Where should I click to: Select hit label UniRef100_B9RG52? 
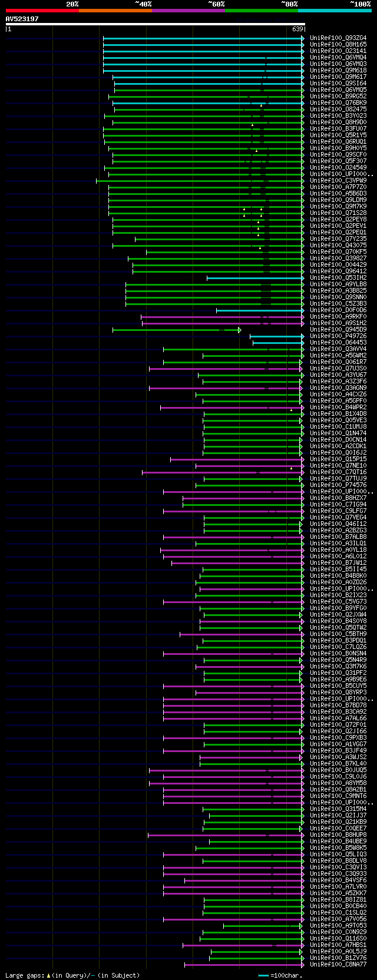click(338, 97)
